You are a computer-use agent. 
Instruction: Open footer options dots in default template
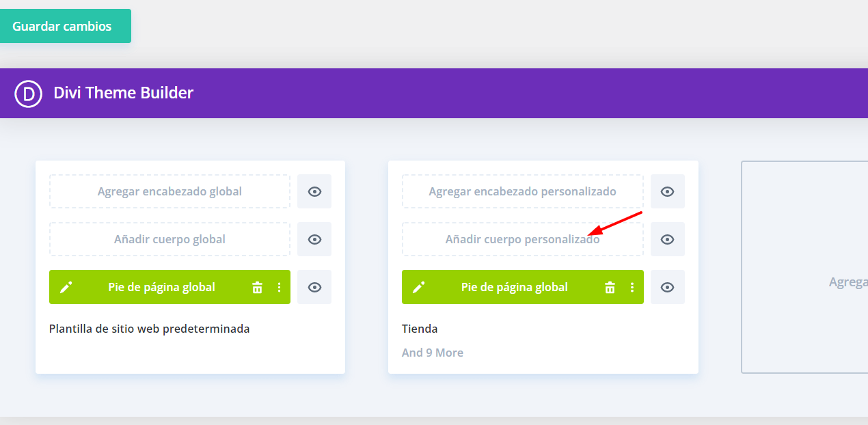279,287
